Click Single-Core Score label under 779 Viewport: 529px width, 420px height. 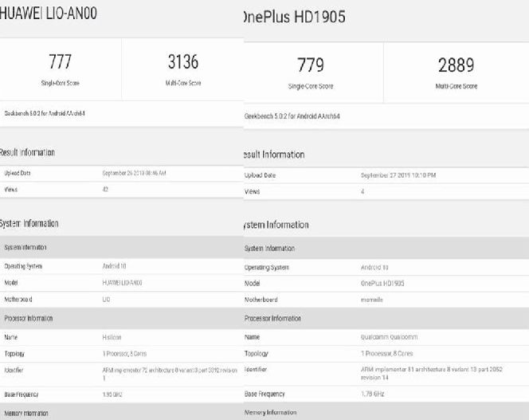(311, 86)
